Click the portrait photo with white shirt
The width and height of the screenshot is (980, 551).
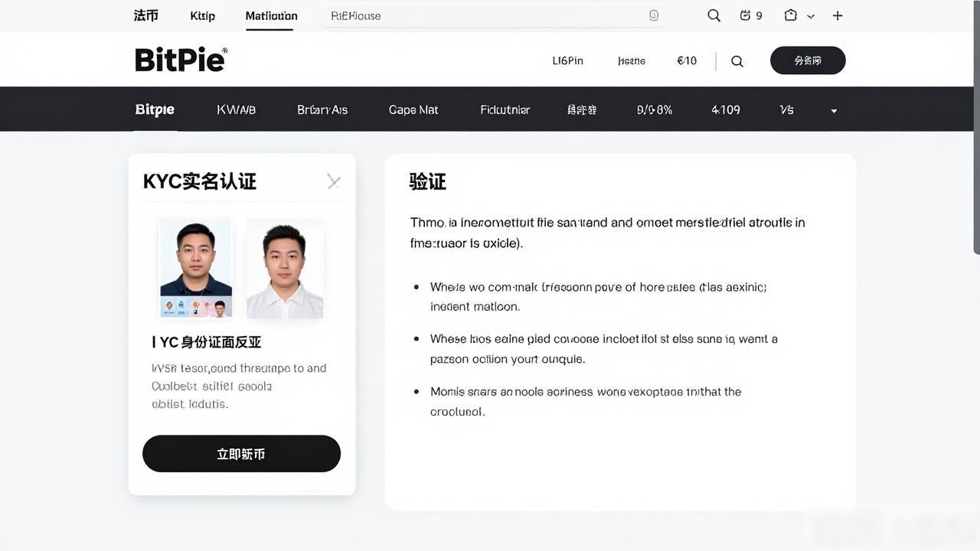coord(285,268)
